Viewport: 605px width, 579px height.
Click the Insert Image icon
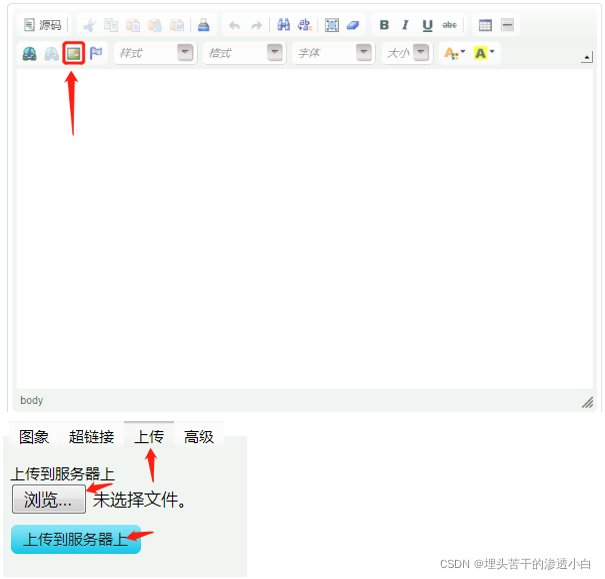(x=74, y=53)
